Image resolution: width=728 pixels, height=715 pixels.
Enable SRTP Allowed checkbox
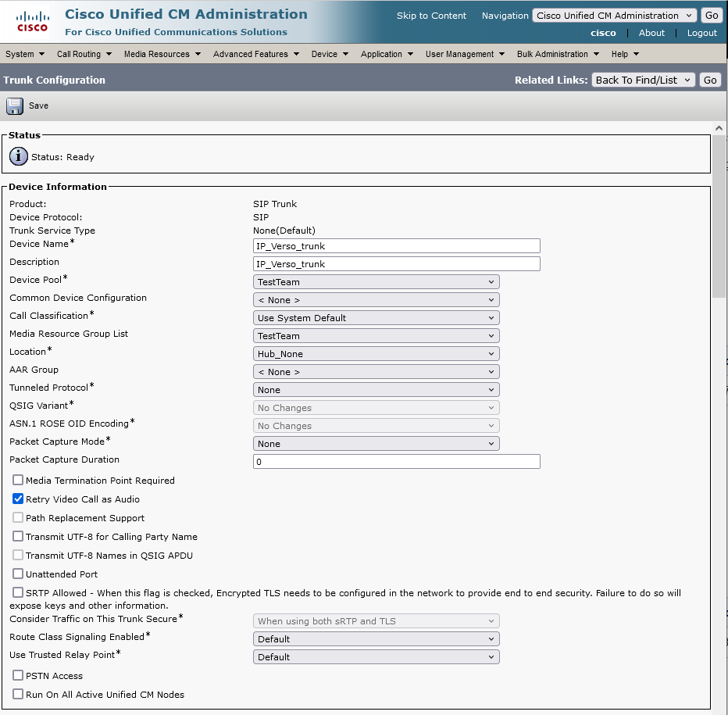[18, 593]
